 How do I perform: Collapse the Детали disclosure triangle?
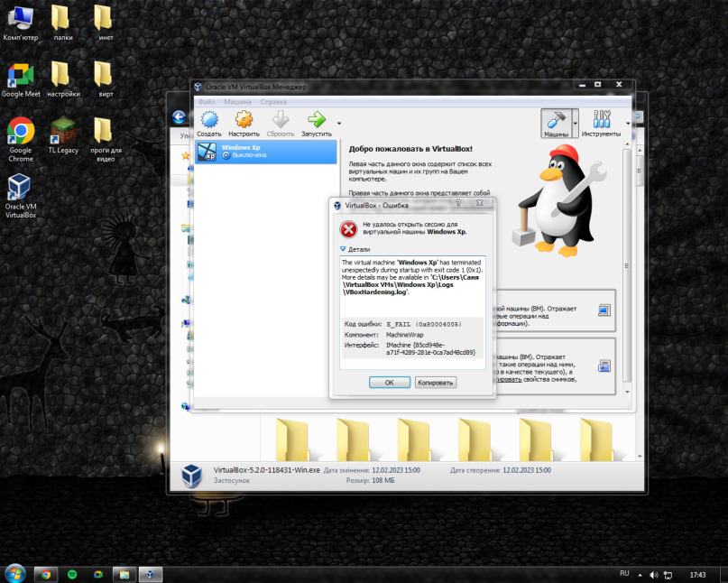[343, 249]
